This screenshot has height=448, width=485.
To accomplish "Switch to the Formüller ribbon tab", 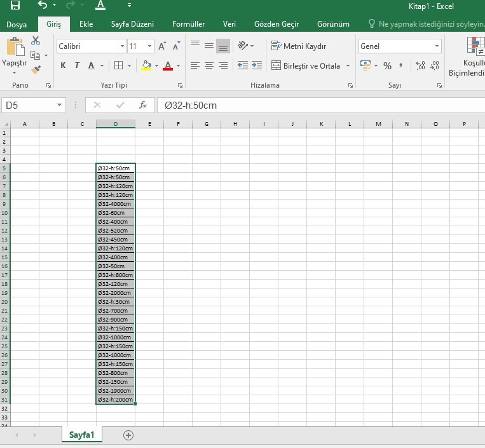I will [x=188, y=24].
